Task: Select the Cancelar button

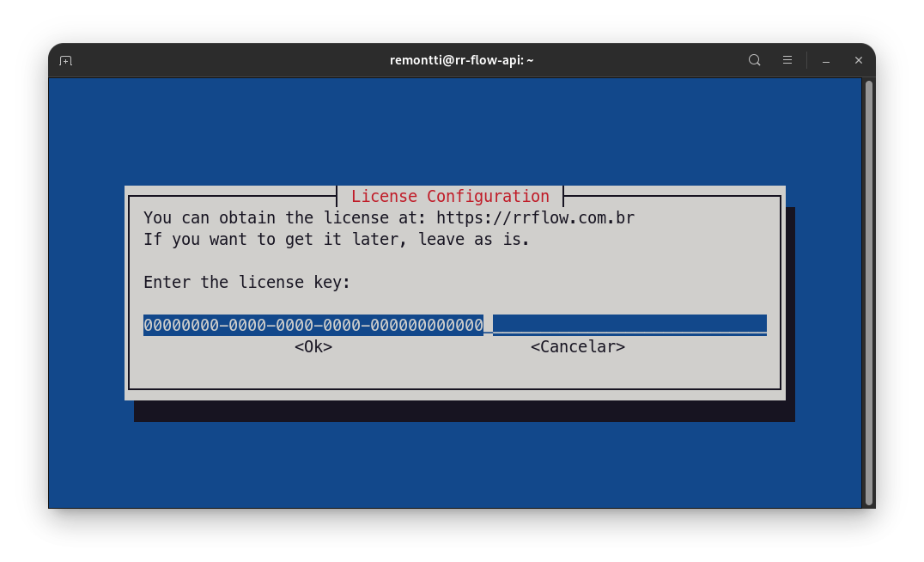Action: [x=577, y=347]
